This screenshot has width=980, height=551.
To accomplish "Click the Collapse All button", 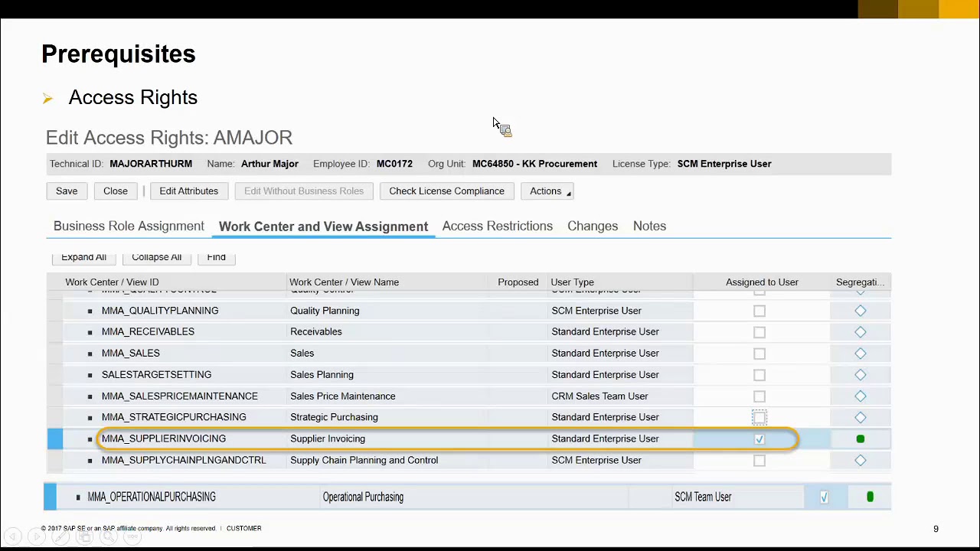I will pyautogui.click(x=156, y=257).
